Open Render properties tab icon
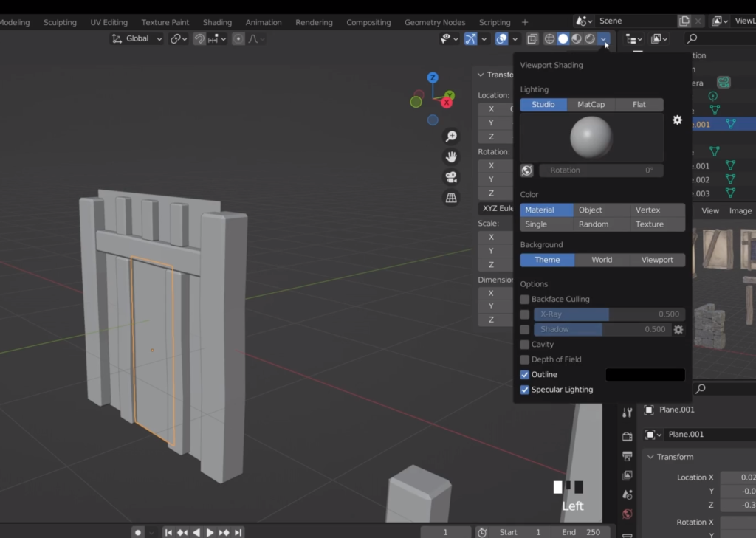 (628, 437)
